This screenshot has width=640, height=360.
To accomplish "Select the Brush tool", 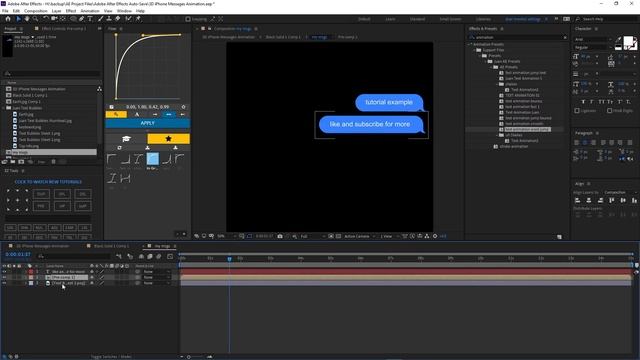I will point(100,19).
